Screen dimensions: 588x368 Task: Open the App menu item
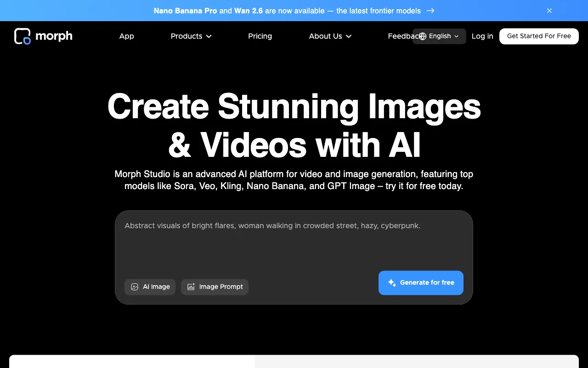tap(127, 36)
